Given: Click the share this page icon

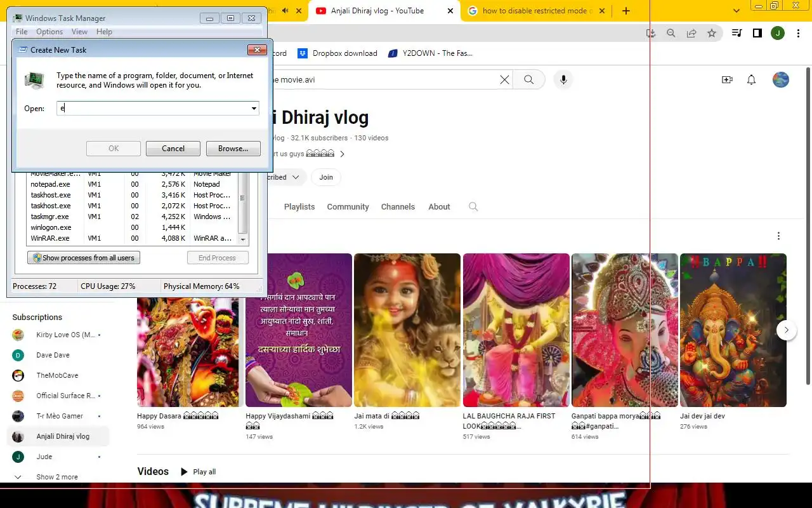Looking at the screenshot, I should pos(691,33).
